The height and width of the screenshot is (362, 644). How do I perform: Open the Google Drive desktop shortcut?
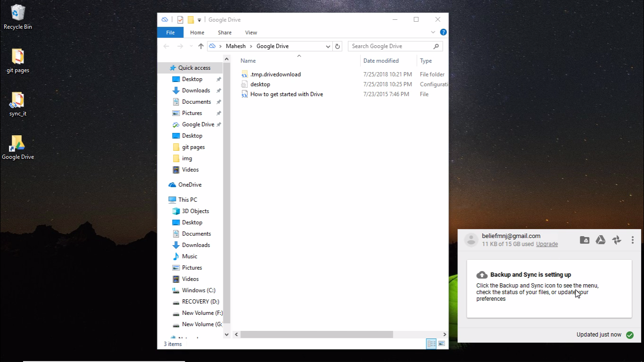click(17, 144)
